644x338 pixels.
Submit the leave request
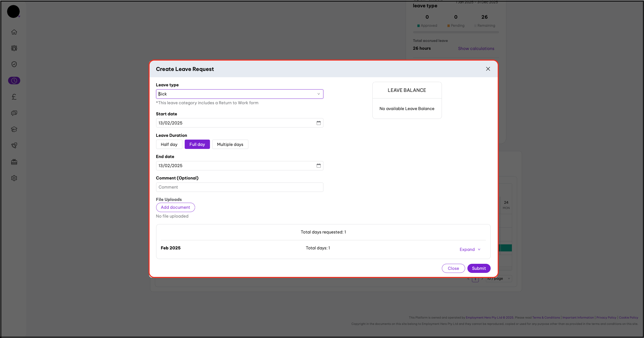pos(479,268)
